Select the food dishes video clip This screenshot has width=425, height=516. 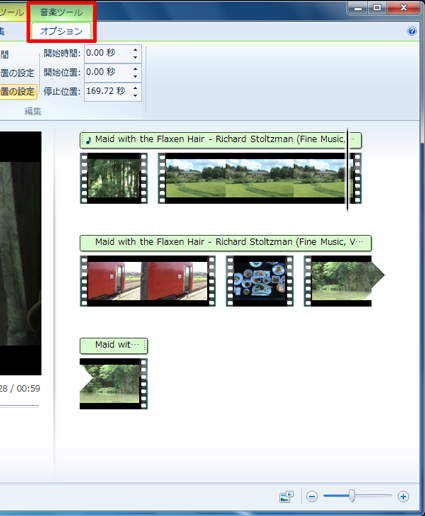(x=260, y=281)
